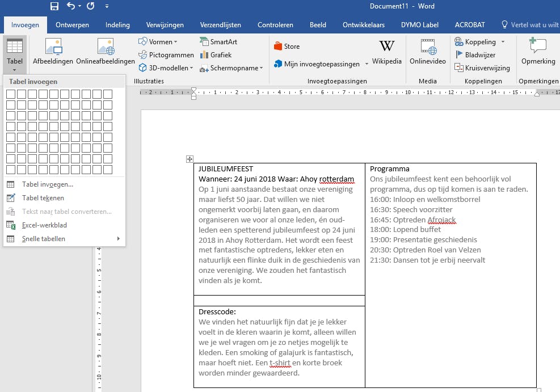Viewport: 560px width, 392px height.
Task: Click the Undo arrow icon
Action: click(x=71, y=6)
